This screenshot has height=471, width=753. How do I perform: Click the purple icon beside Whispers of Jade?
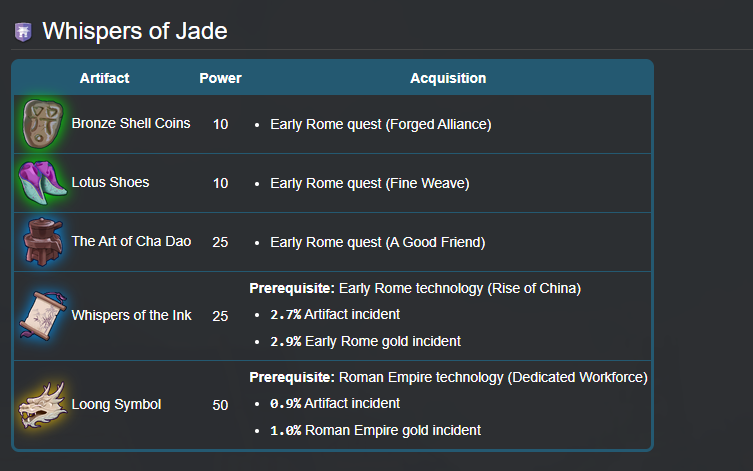coord(23,32)
